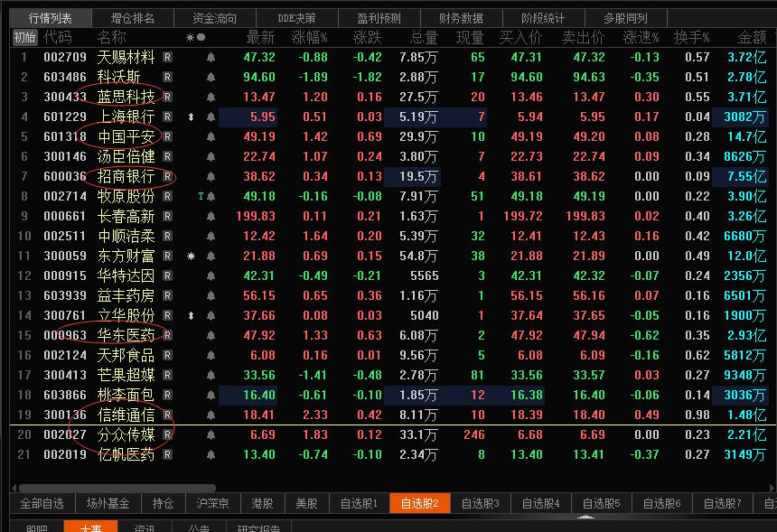Click the 初始 reset sort button

click(24, 37)
